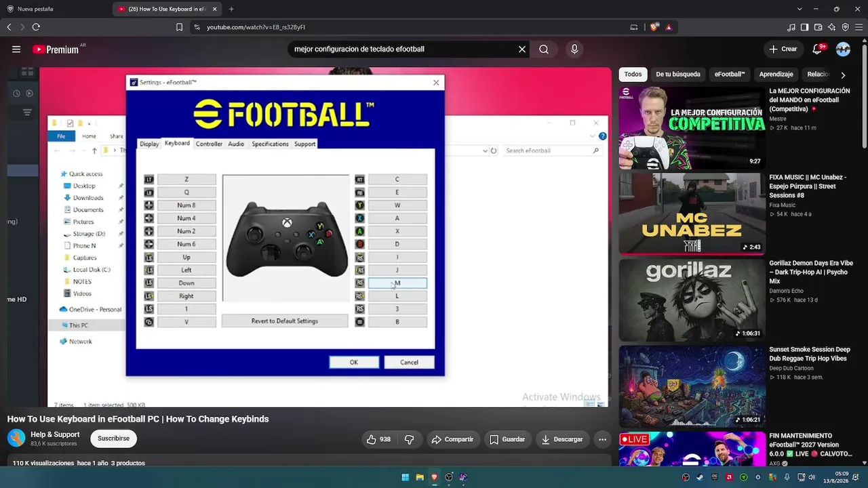Reload the current browser page

(36, 27)
